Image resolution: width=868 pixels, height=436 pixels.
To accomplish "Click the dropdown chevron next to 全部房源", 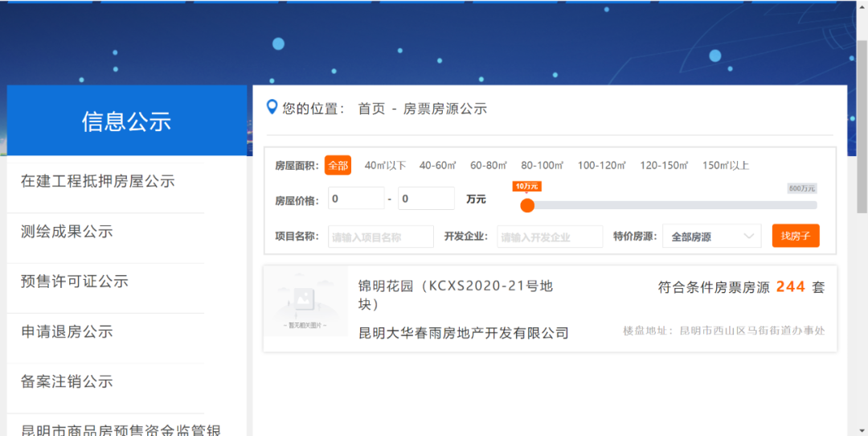I will 749,237.
